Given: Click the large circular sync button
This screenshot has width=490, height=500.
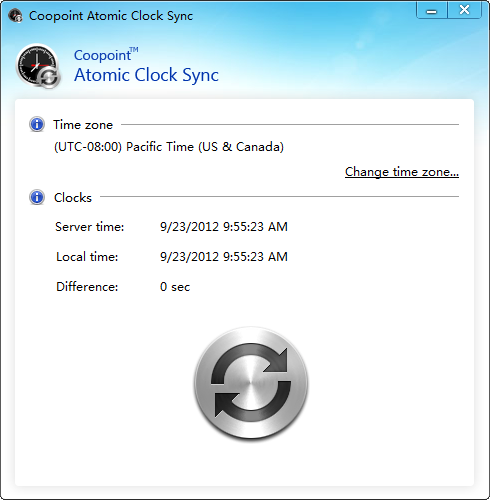Looking at the screenshot, I should coord(251,383).
